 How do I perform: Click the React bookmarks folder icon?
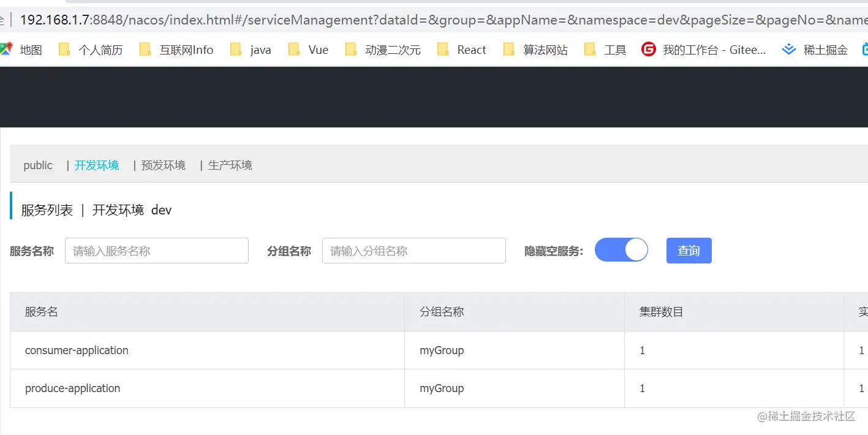443,50
